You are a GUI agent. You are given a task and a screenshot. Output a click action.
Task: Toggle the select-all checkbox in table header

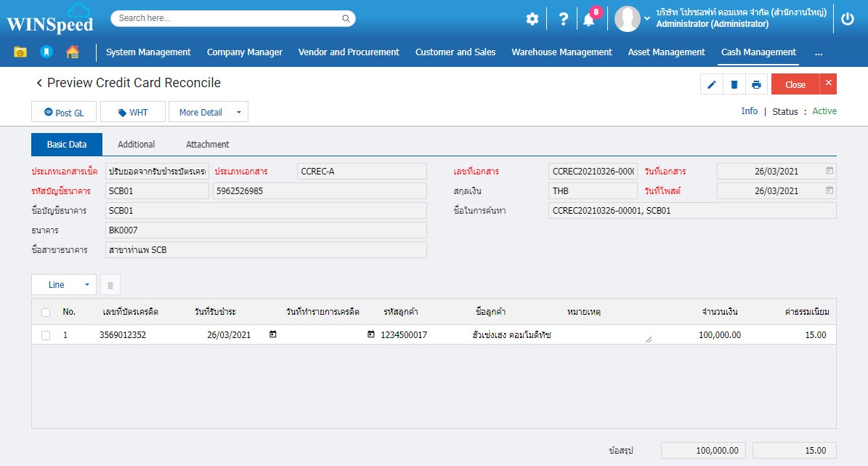click(46, 312)
